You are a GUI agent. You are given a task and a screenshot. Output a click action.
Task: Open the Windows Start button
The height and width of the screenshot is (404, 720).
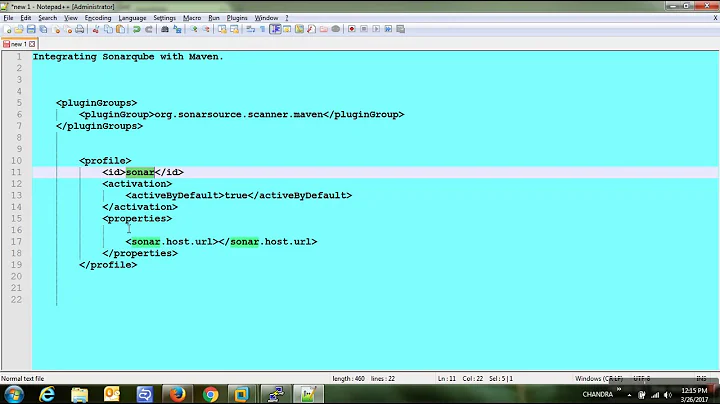point(14,394)
